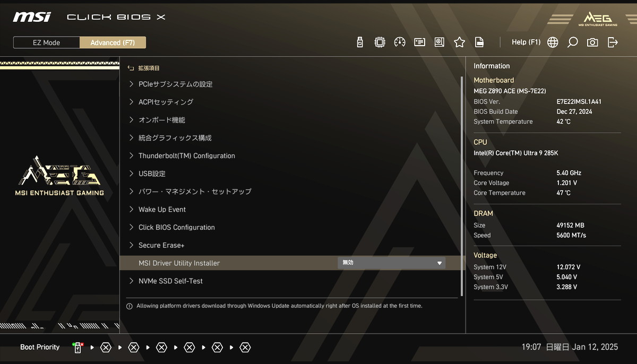
Task: Click the memory profile card icon
Action: [419, 42]
